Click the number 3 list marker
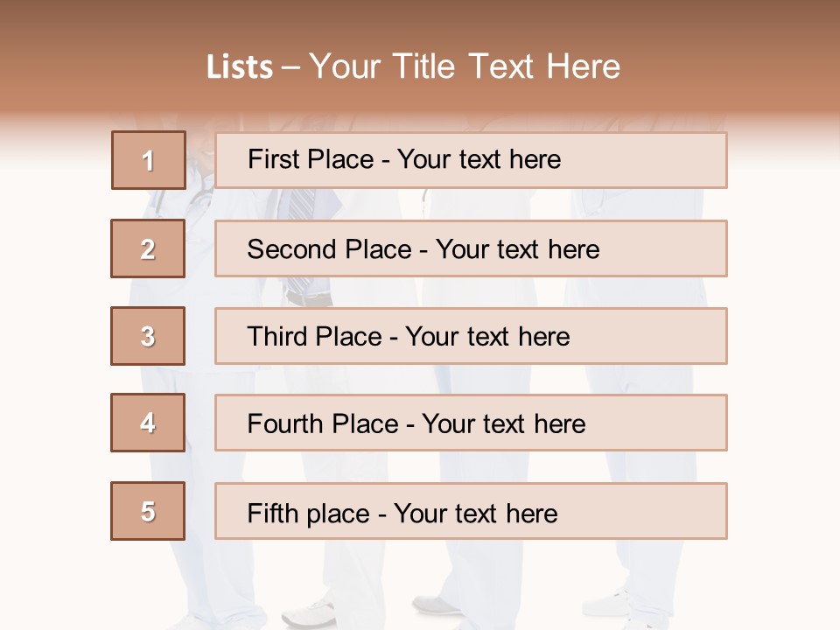840x630 pixels. pos(149,336)
